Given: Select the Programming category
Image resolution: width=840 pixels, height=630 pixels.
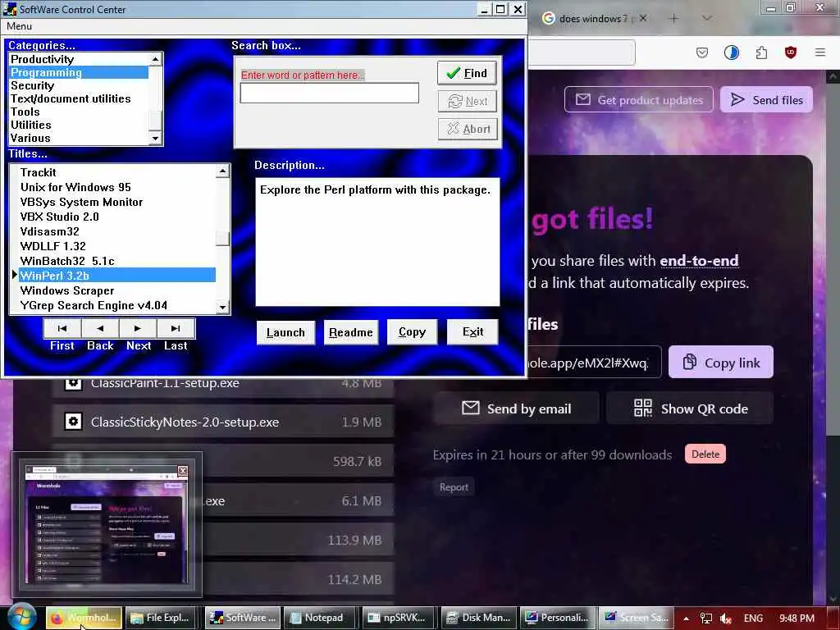Looking at the screenshot, I should (78, 72).
